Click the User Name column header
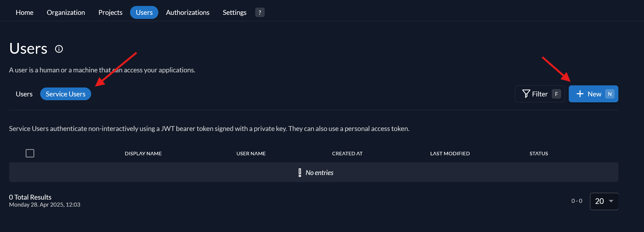 (251, 153)
